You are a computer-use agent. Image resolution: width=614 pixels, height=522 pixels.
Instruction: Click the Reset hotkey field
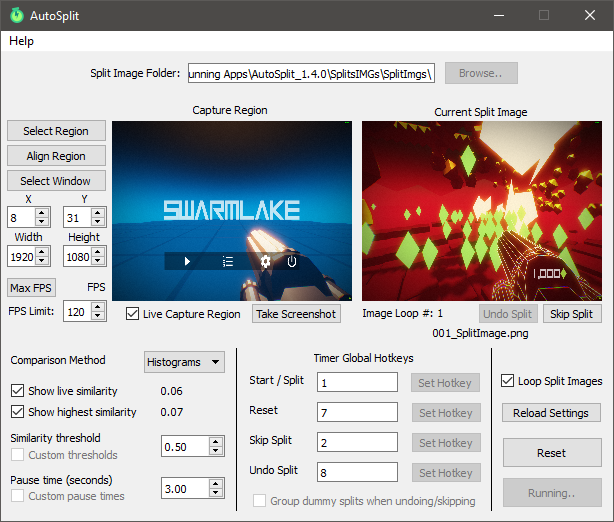[358, 412]
